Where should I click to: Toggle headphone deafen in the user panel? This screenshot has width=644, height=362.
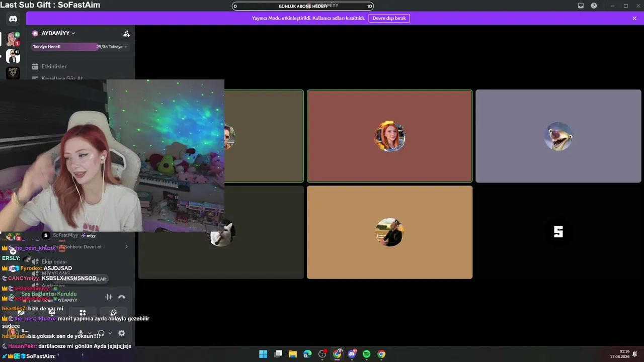(x=101, y=333)
